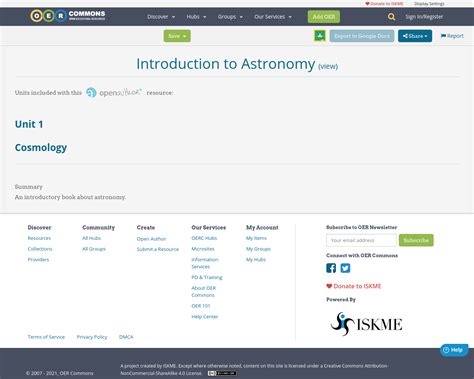Click the green download icon button
This screenshot has height=379, width=474.
(320, 36)
